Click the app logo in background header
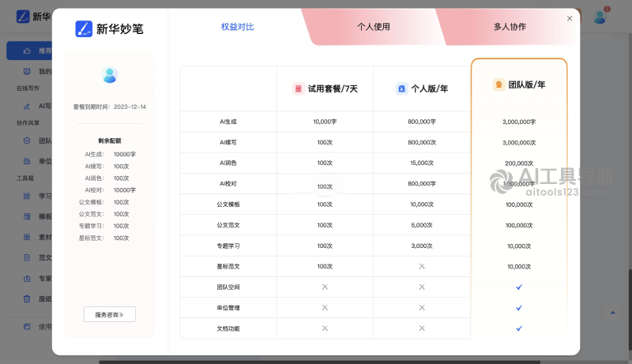Screen dimensions: 632x364 click(23, 17)
